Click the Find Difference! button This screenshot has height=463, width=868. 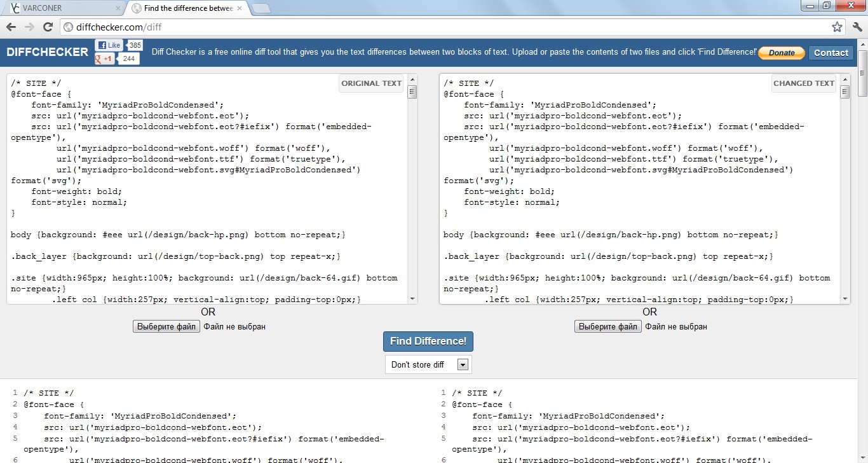pos(428,341)
